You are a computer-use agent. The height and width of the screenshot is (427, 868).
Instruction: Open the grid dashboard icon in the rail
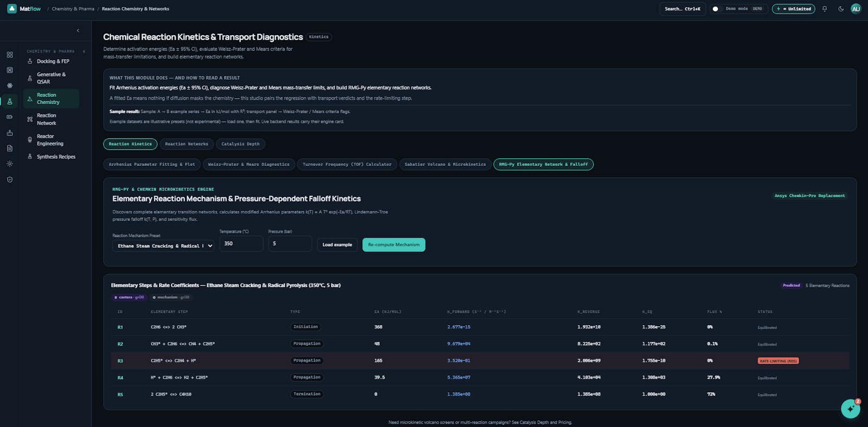click(x=10, y=55)
